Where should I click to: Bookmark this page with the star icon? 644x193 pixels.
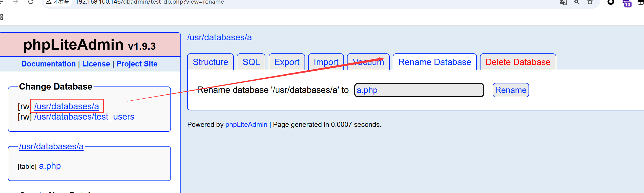pos(590,2)
